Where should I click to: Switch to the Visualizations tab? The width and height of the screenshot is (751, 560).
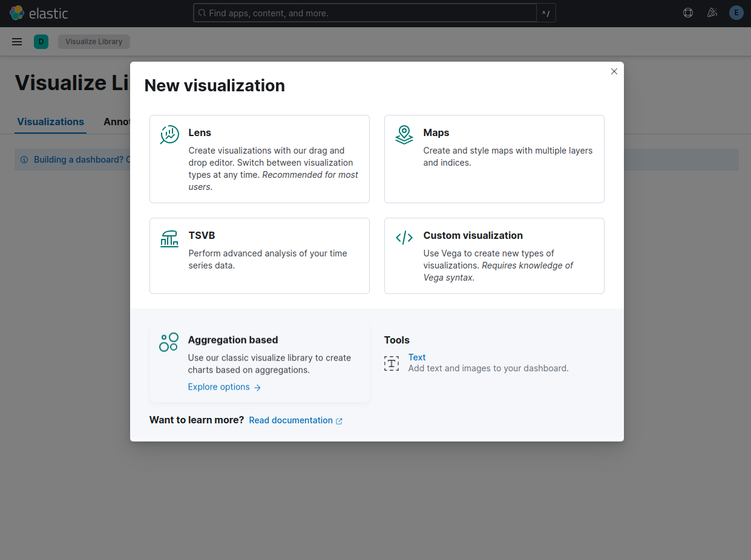coord(51,122)
